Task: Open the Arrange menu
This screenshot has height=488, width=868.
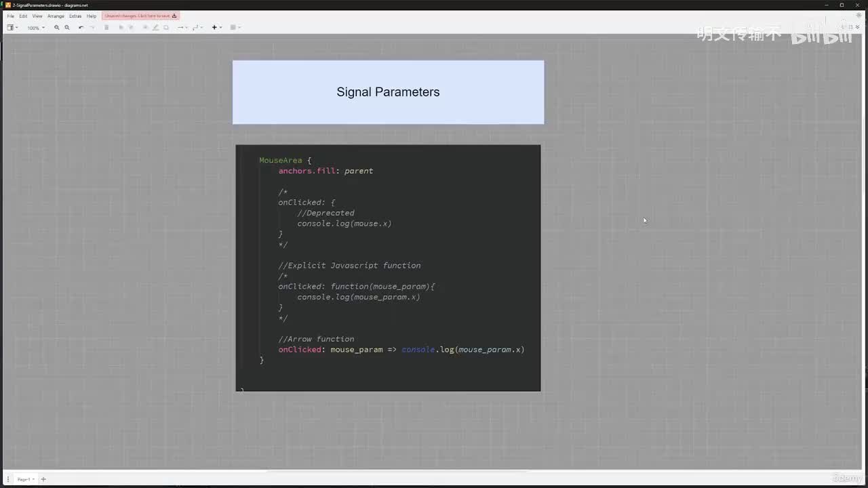Action: 56,16
